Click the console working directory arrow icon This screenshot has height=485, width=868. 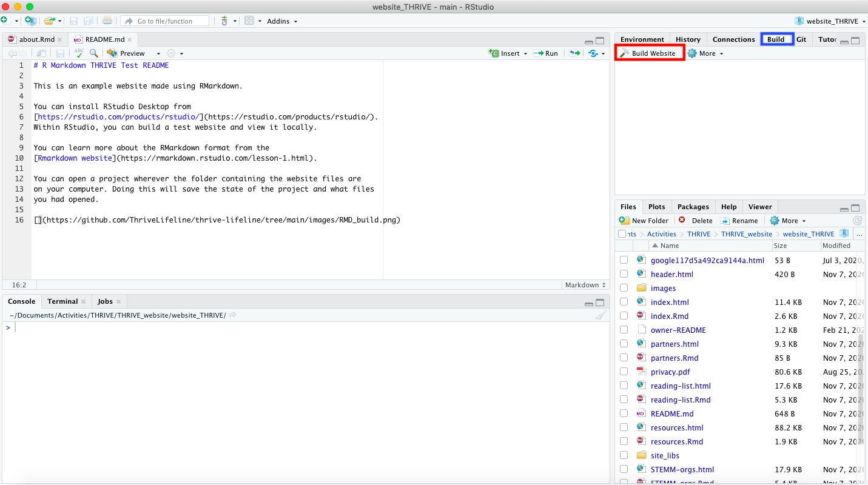pos(233,315)
